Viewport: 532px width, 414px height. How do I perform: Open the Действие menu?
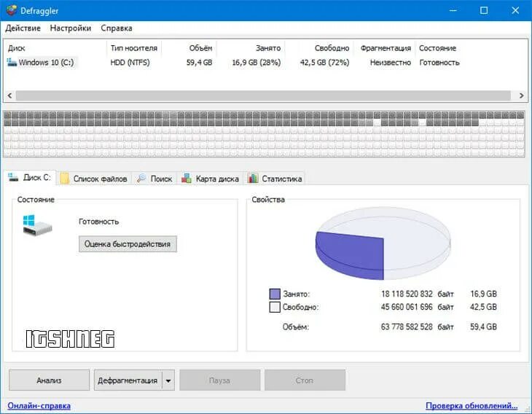(x=23, y=28)
